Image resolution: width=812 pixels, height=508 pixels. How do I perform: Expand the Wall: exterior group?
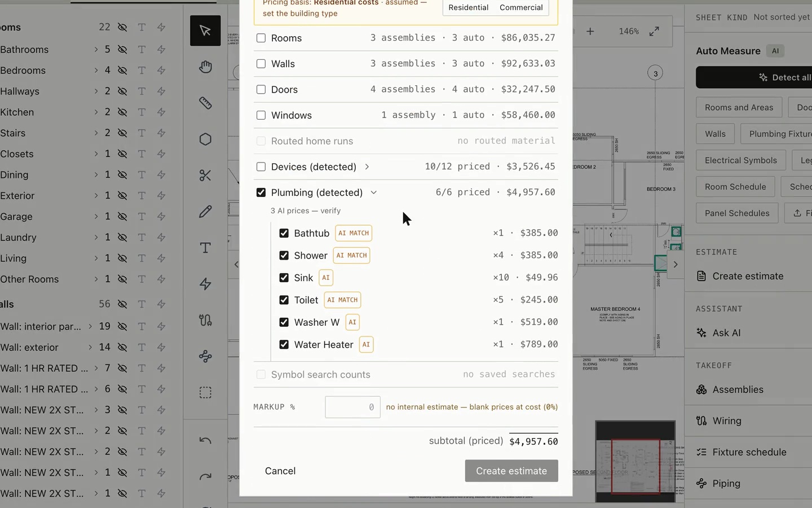coord(90,347)
